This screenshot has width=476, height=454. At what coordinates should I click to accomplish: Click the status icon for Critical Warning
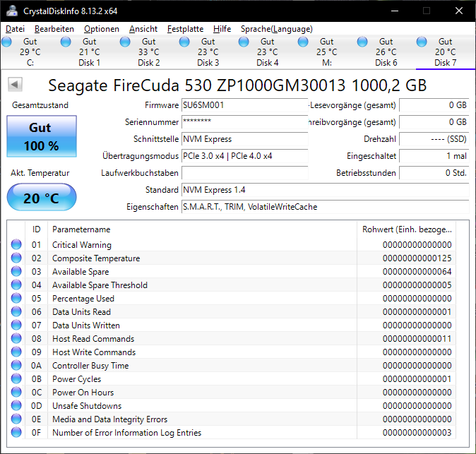[16, 244]
